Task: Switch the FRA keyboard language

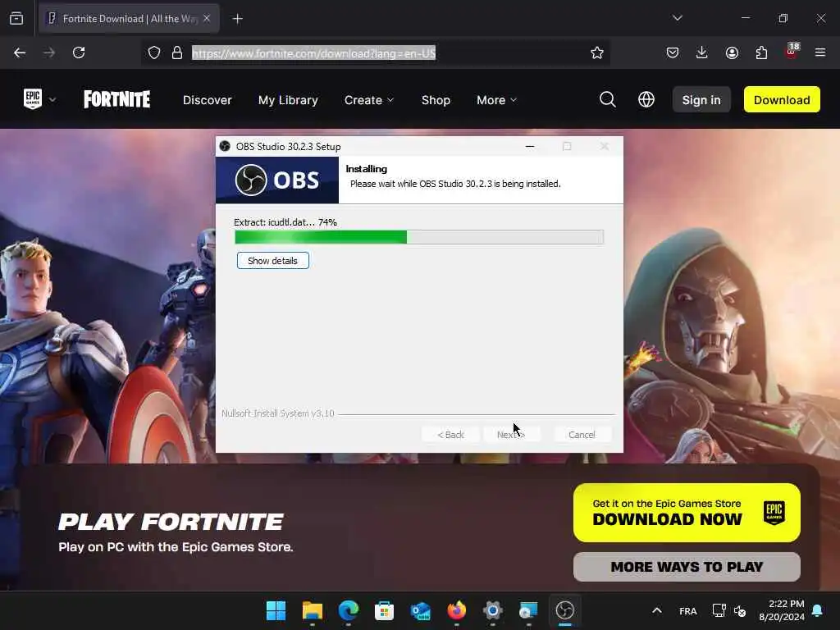Action: point(688,611)
